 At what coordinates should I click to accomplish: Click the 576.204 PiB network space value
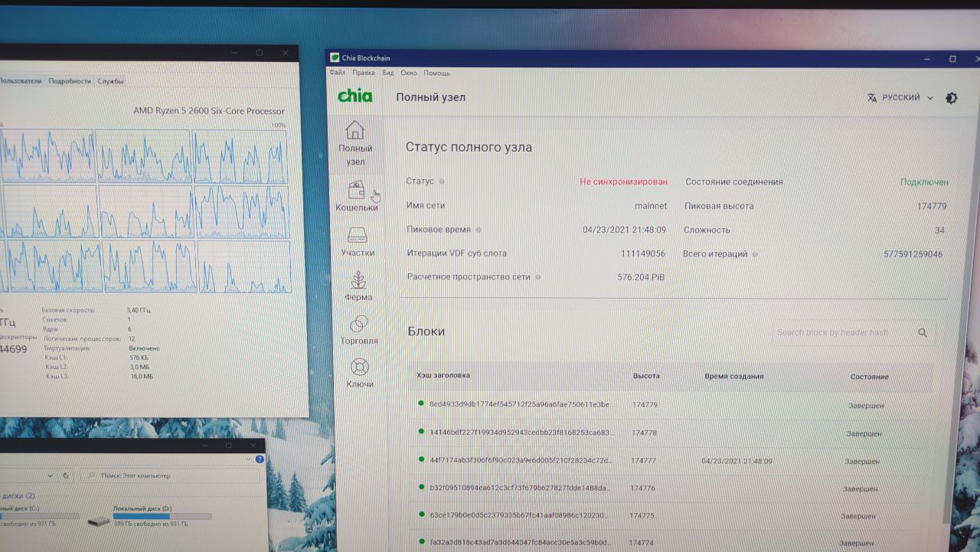[x=641, y=277]
